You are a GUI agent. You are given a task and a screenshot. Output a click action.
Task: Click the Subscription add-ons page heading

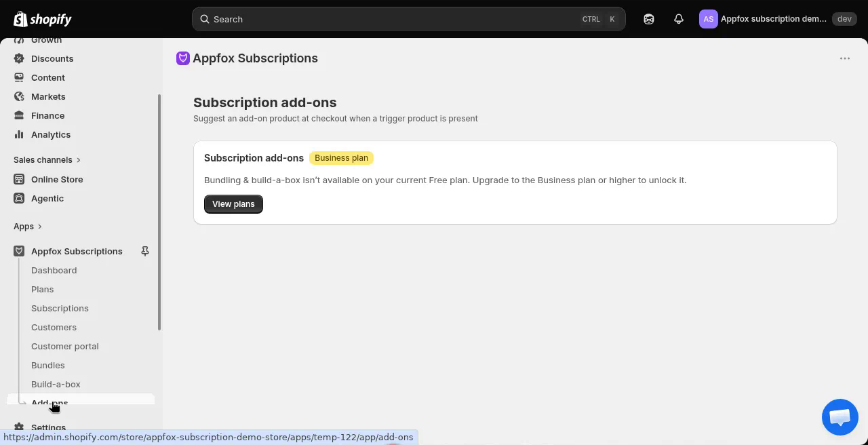(x=265, y=102)
